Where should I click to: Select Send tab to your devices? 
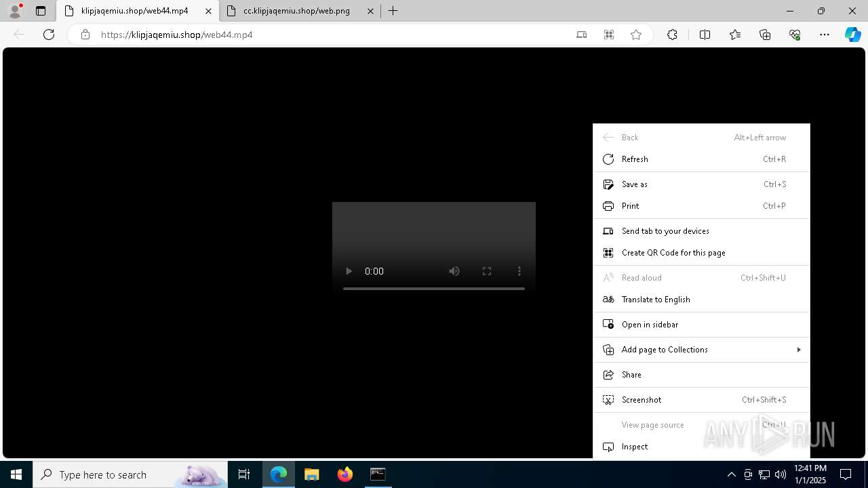click(701, 231)
